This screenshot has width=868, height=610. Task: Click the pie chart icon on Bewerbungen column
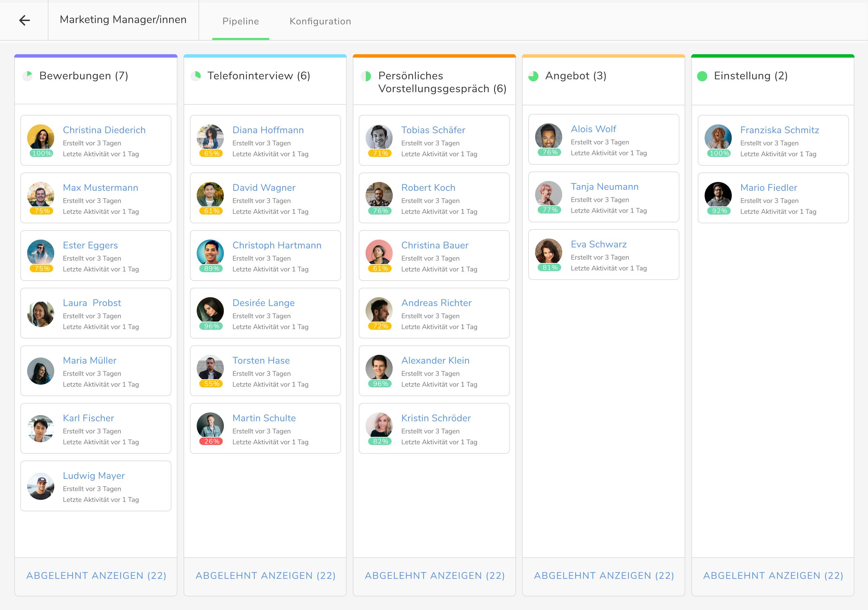[28, 76]
